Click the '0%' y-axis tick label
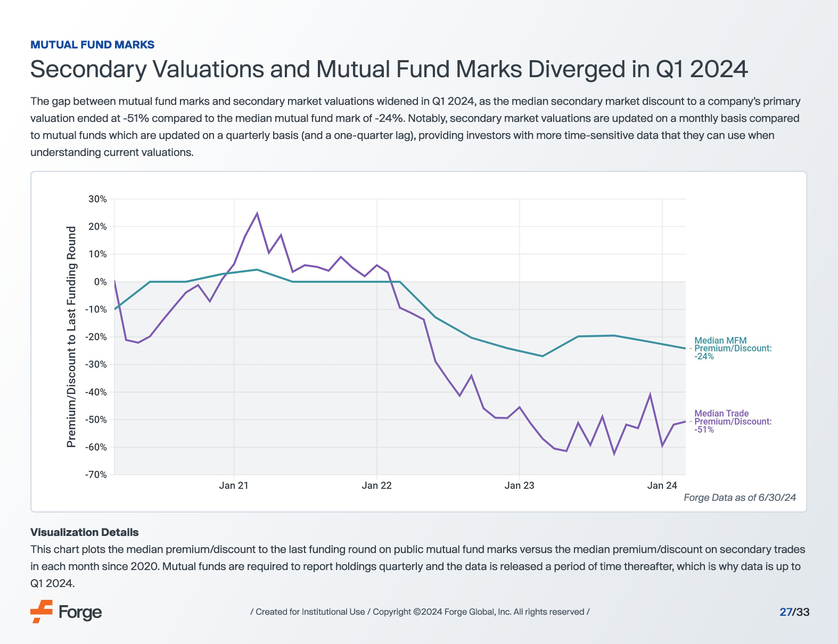This screenshot has height=644, width=838. pyautogui.click(x=100, y=282)
